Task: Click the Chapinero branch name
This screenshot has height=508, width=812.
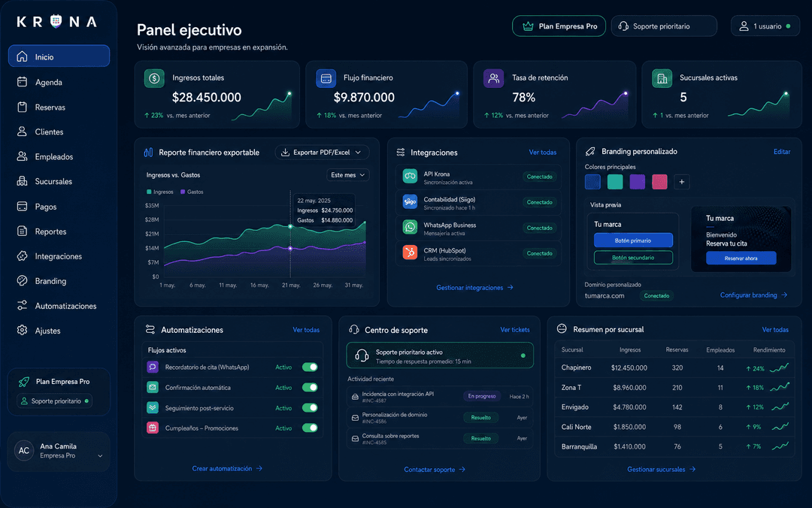Action: [576, 367]
